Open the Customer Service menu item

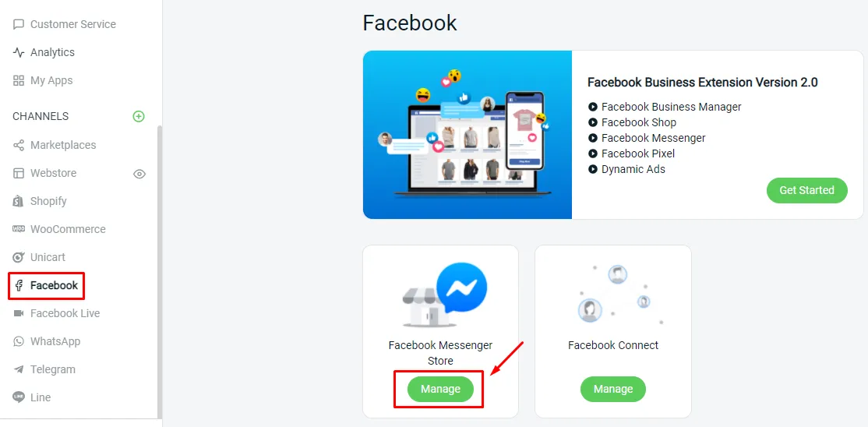(64, 24)
